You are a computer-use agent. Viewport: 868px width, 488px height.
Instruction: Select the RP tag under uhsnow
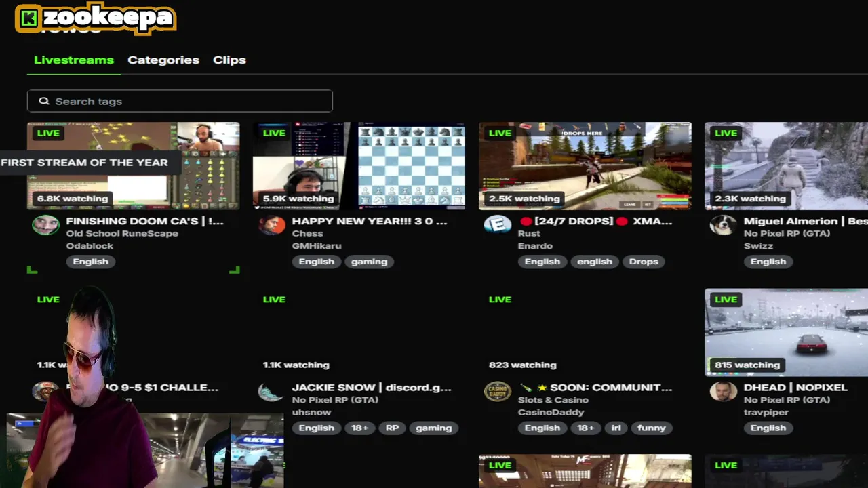392,428
